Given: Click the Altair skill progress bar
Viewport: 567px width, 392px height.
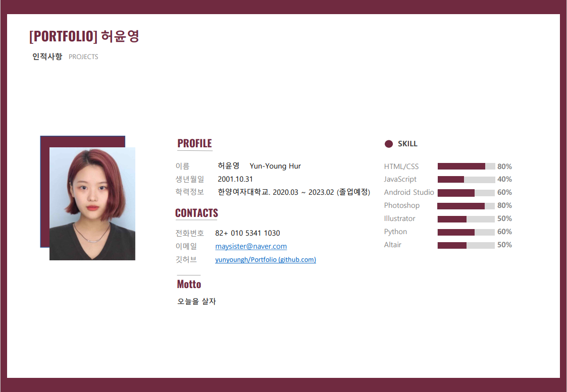Looking at the screenshot, I should point(466,245).
